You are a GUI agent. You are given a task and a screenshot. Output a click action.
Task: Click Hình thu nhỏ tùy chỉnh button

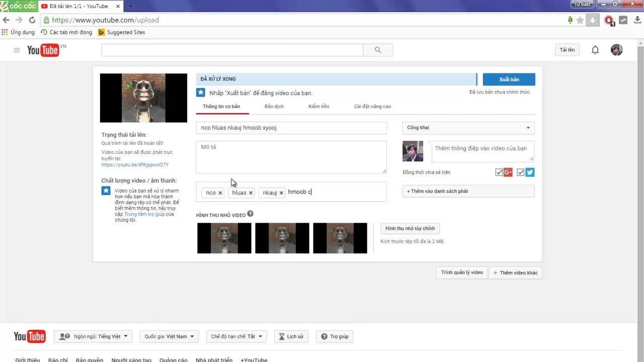tap(410, 229)
